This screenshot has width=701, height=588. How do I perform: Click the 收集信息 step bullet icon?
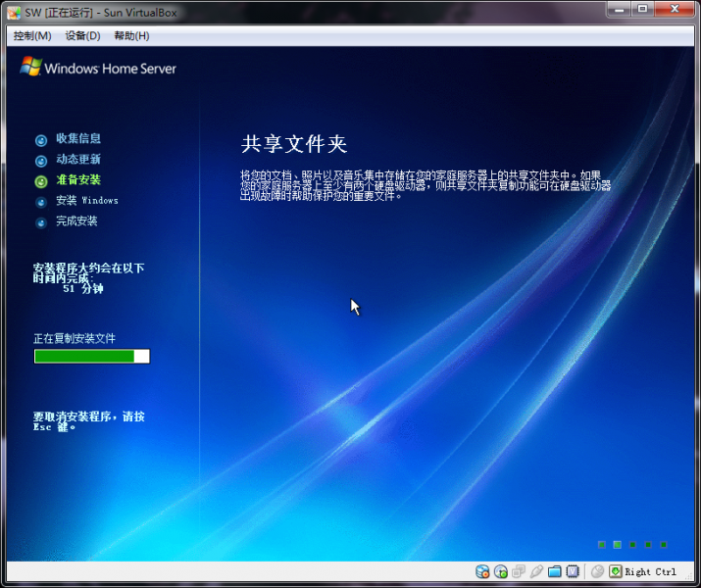point(41,141)
